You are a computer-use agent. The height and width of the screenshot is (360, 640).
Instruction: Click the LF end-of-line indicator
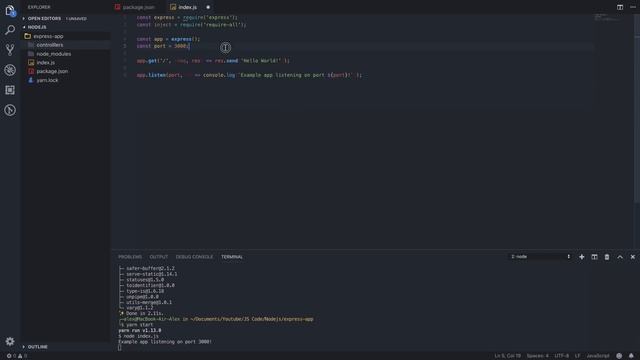point(577,356)
